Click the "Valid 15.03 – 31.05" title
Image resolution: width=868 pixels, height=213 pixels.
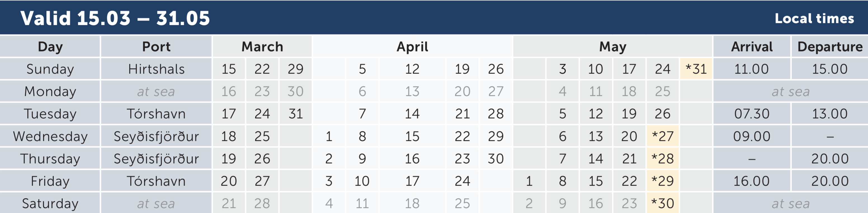point(115,18)
